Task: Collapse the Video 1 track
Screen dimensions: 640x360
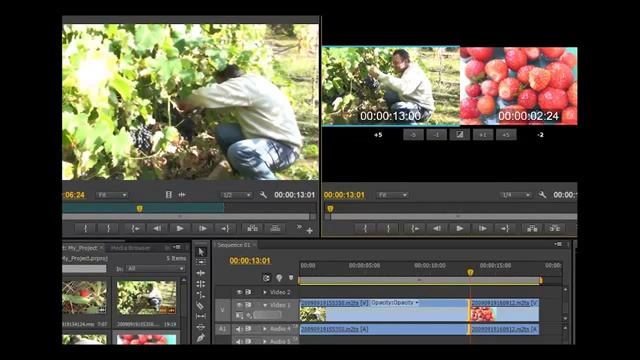Action: click(x=265, y=305)
